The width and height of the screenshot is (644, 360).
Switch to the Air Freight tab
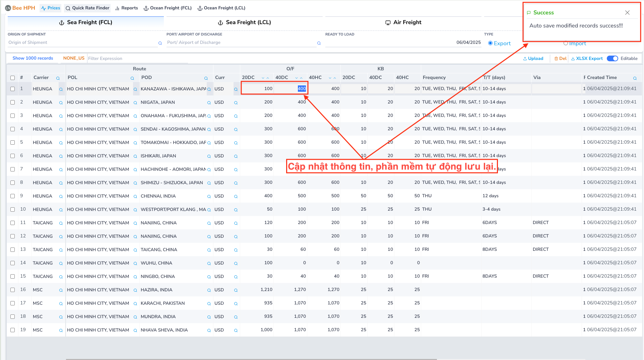coord(403,22)
